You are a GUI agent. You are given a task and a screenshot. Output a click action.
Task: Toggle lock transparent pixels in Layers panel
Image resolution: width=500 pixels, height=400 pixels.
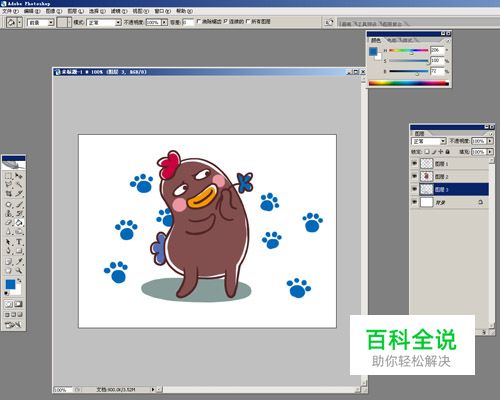click(x=427, y=152)
